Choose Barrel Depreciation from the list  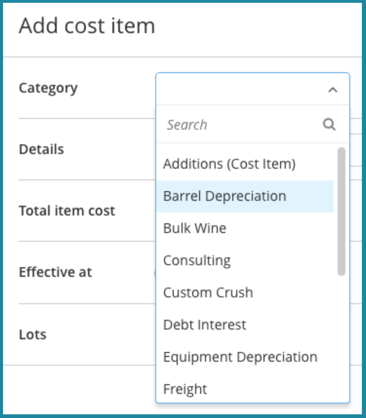245,196
